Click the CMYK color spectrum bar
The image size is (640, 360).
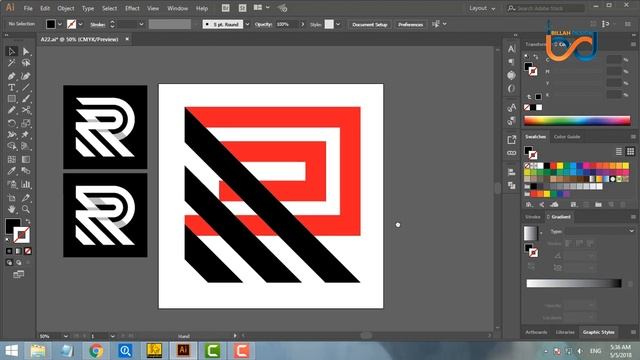tap(577, 120)
